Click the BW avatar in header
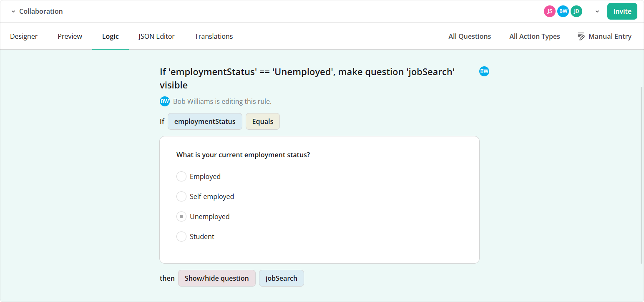 pos(563,11)
